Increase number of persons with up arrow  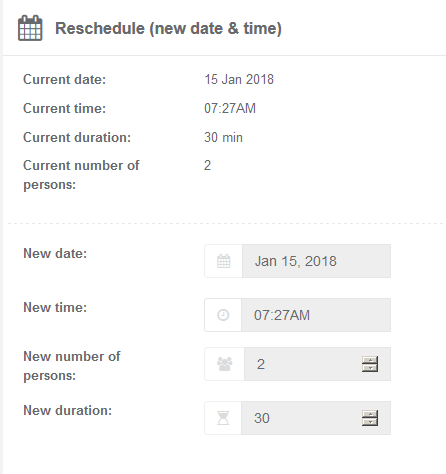click(x=370, y=360)
